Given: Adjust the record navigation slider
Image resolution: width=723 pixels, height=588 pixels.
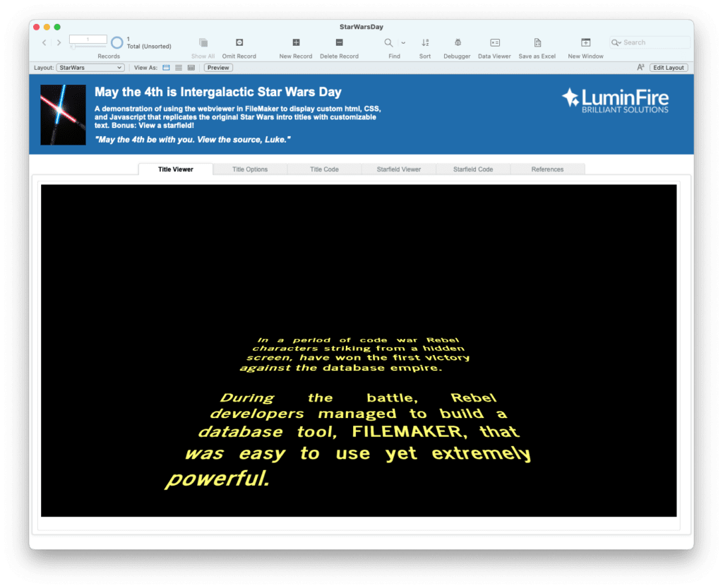Looking at the screenshot, I should 88,46.
